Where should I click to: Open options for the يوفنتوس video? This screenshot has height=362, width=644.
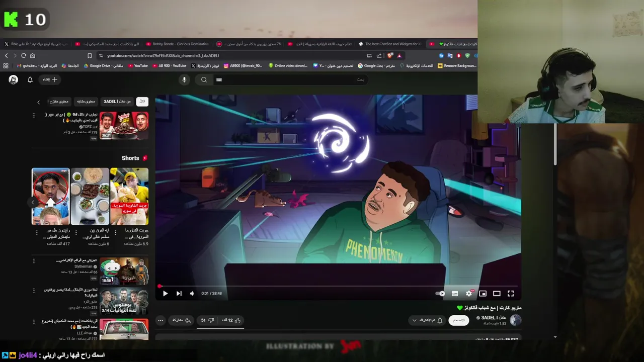[34, 291]
